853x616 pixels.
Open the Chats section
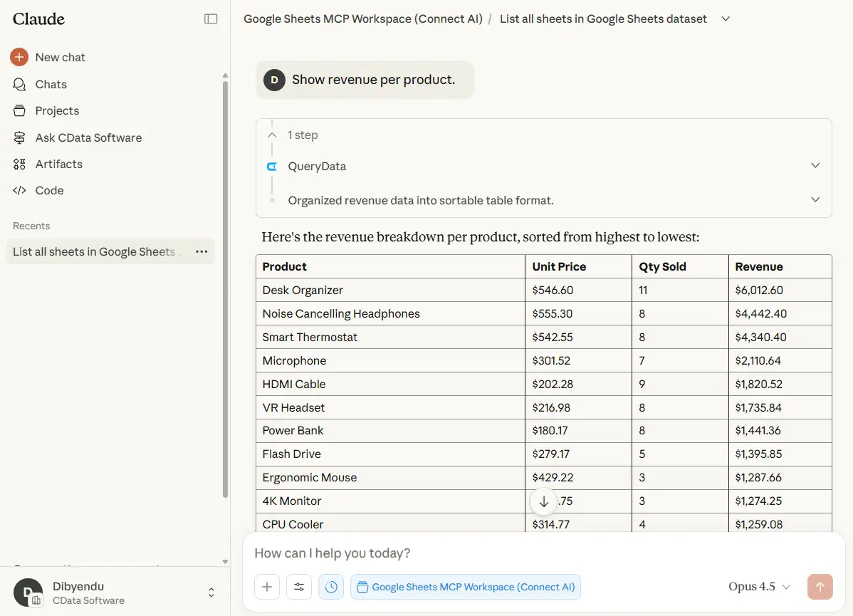pyautogui.click(x=51, y=84)
